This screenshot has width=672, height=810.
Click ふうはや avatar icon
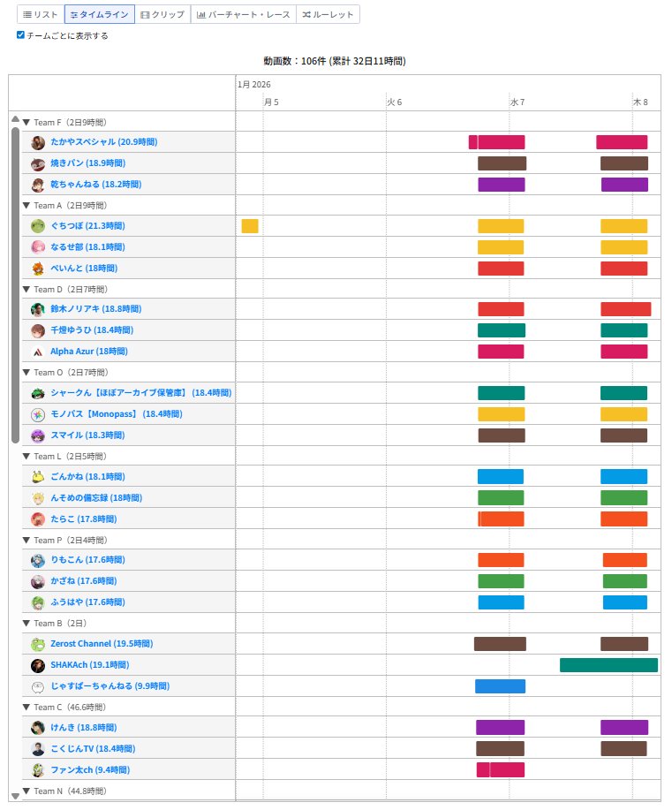coord(38,602)
